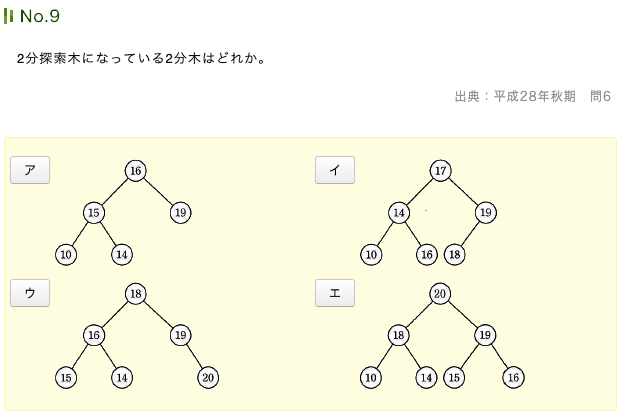The image size is (625, 418).
Task: Click the question text about 2分探索木
Action: (x=141, y=59)
